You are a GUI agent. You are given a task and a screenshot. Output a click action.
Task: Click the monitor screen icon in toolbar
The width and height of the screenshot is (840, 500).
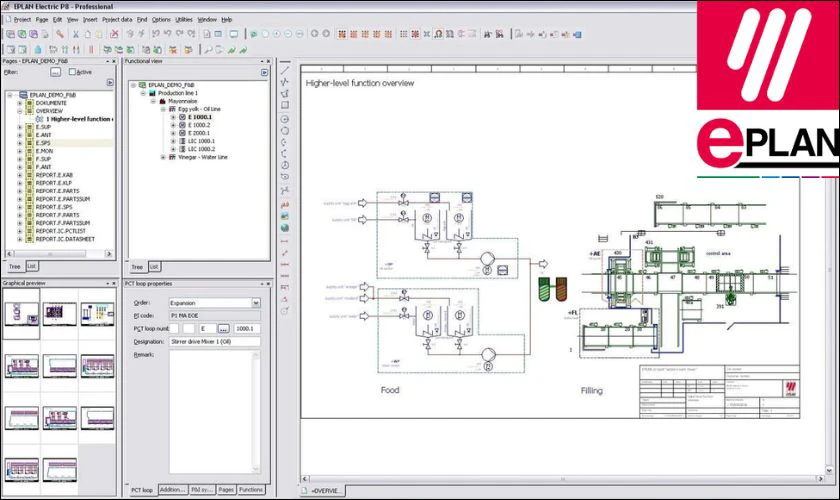tap(234, 34)
